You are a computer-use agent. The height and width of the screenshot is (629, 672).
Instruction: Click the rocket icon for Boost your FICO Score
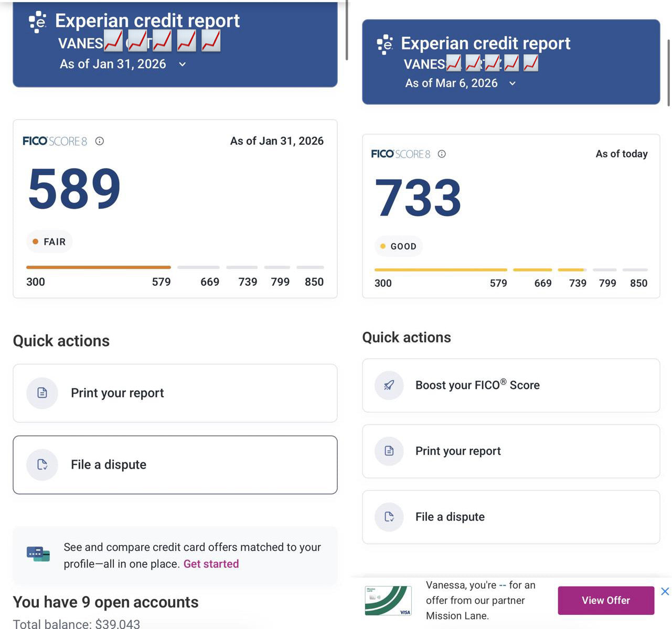[389, 386]
